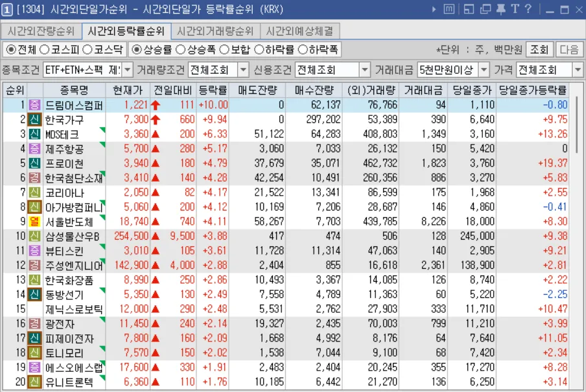
Task: Click the +10.00 rate in the first row
Action: coord(213,105)
